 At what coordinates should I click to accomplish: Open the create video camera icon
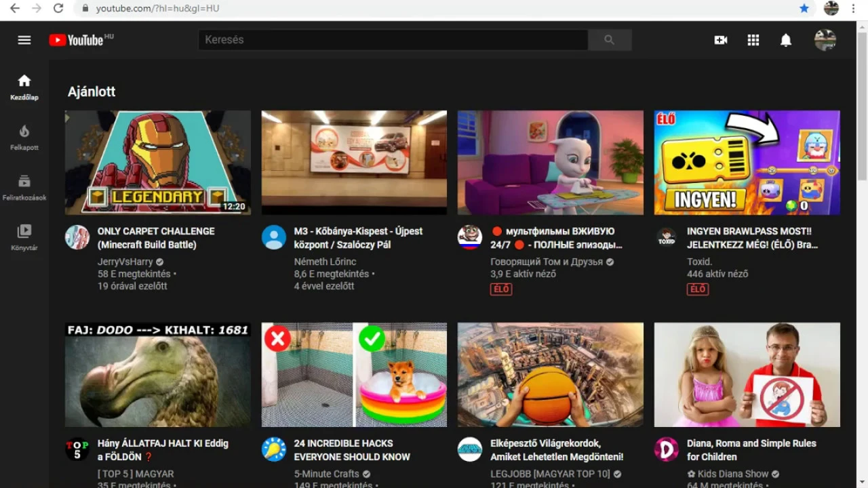721,40
